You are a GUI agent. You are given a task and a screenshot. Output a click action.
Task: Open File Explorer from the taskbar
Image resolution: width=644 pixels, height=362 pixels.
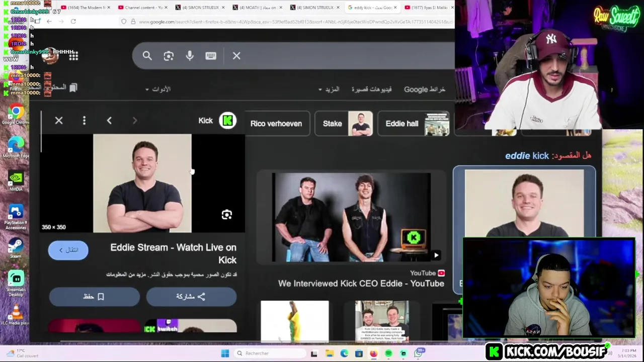click(329, 353)
